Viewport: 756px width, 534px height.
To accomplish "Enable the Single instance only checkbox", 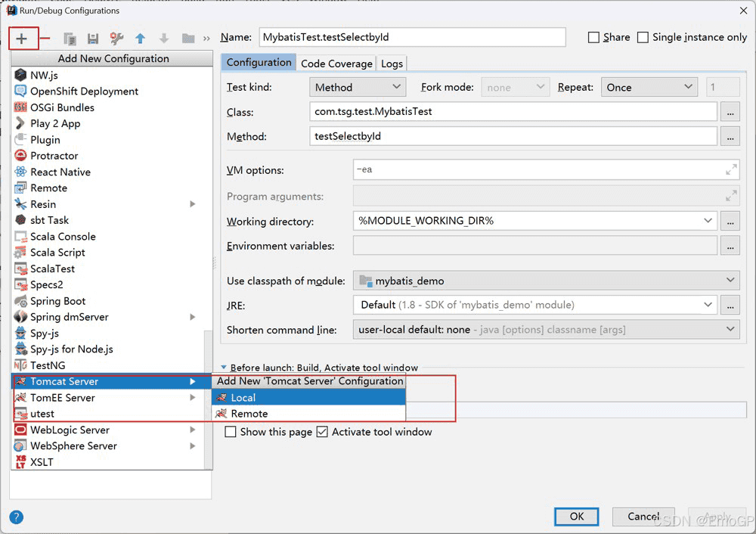I will [643, 37].
